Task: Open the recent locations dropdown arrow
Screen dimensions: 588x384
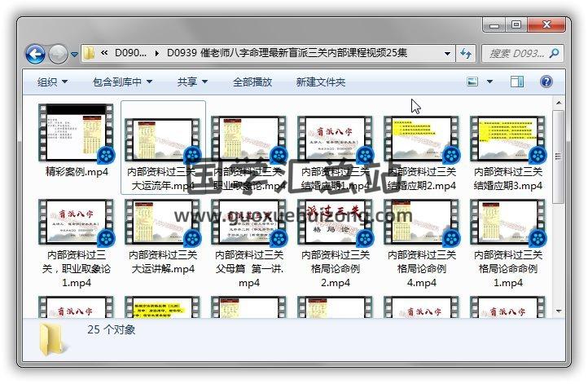Action: 74,55
